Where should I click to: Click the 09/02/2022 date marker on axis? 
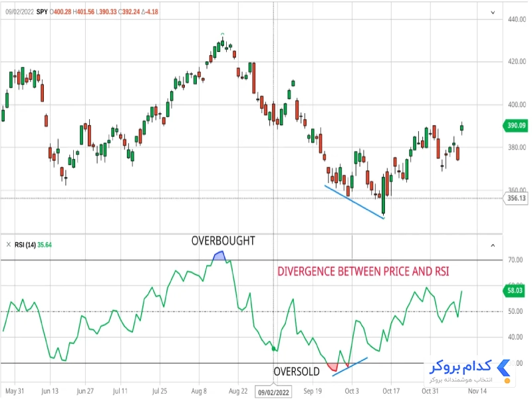[273, 392]
